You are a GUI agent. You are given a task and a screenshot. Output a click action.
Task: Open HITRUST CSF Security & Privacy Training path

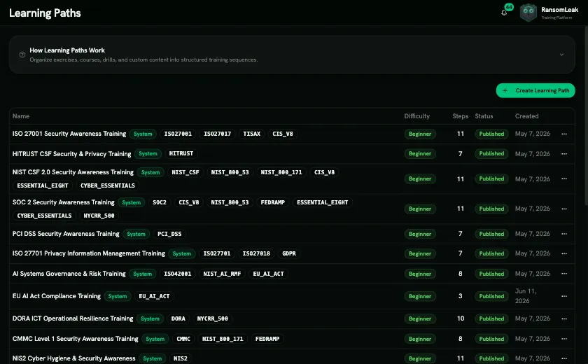click(71, 154)
